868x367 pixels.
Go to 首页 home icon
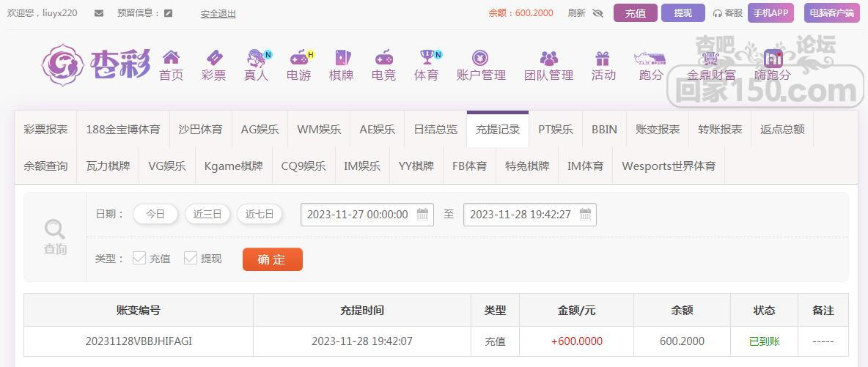[171, 57]
